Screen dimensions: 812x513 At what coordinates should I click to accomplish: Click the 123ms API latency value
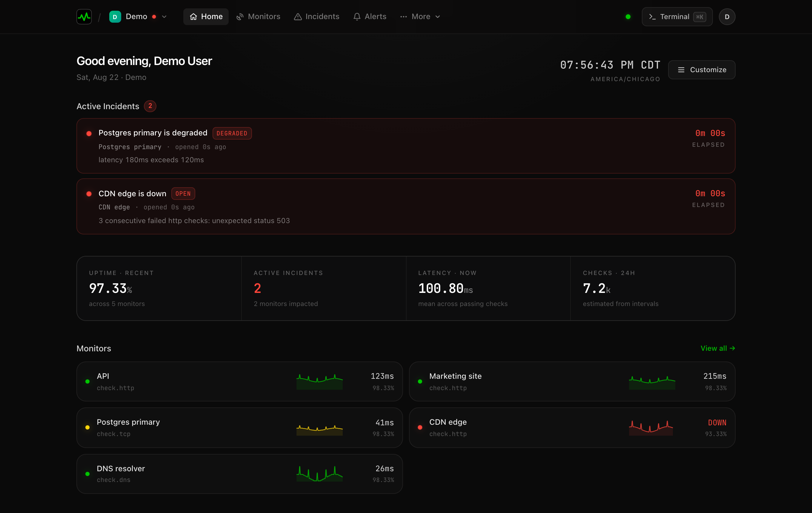[382, 376]
